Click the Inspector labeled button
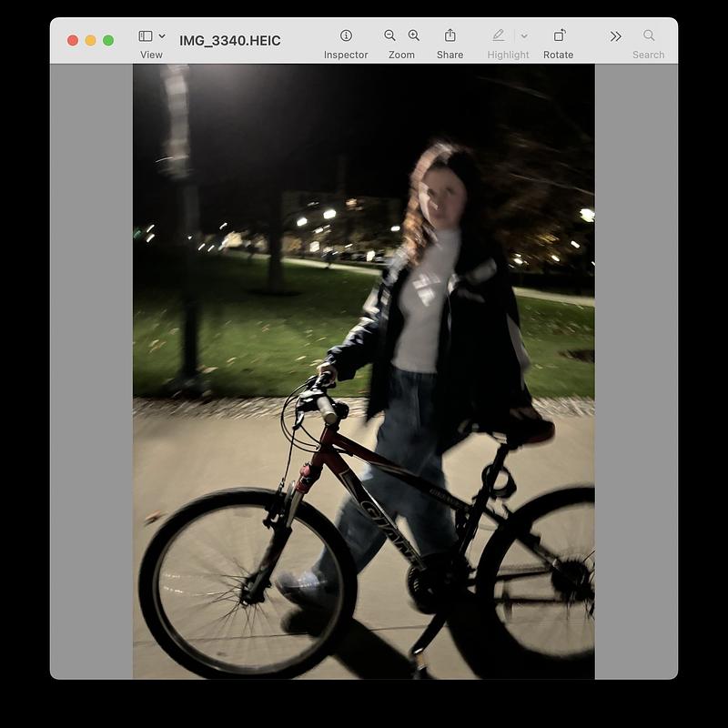The width and height of the screenshot is (728, 728). point(344,45)
